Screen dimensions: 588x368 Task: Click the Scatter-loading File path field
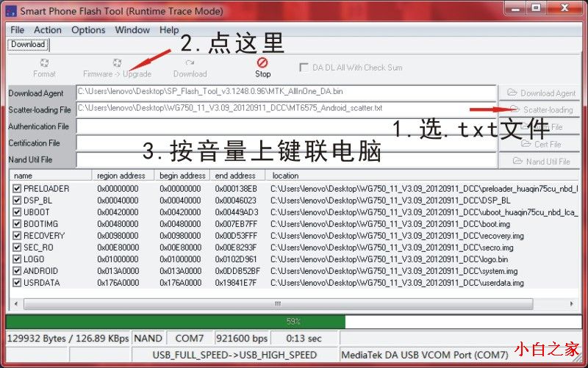(x=286, y=109)
